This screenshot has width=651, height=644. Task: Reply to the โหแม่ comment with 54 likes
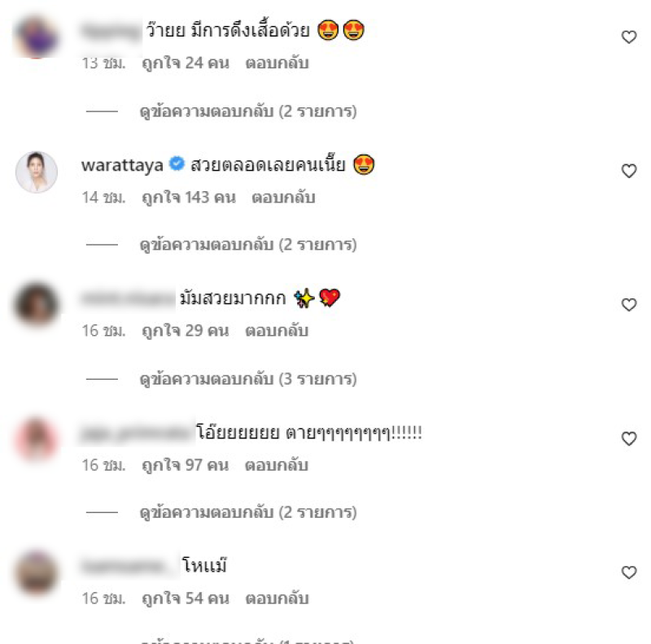click(277, 598)
